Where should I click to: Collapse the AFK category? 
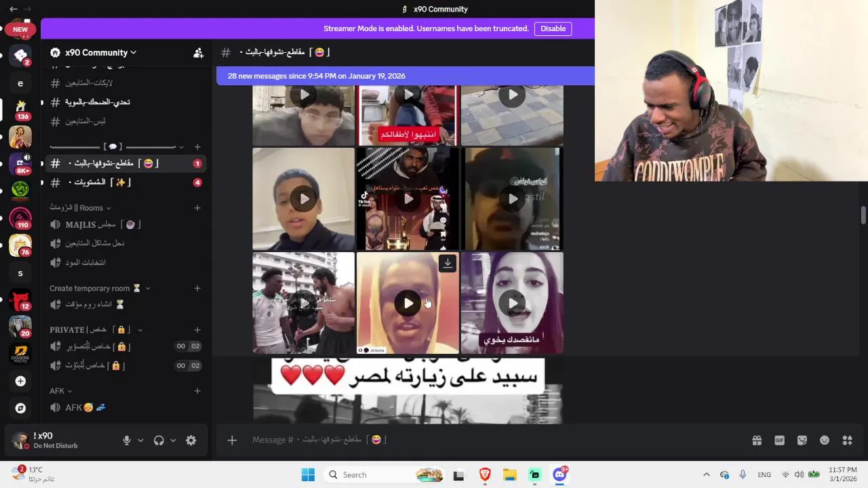(x=60, y=391)
